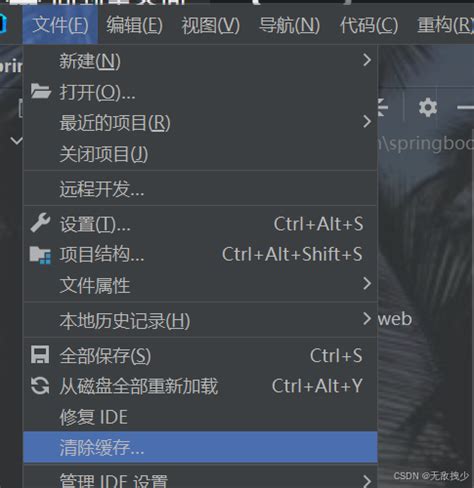
Task: Expand the 本地历史记录(H) submenu arrow
Action: 367,319
